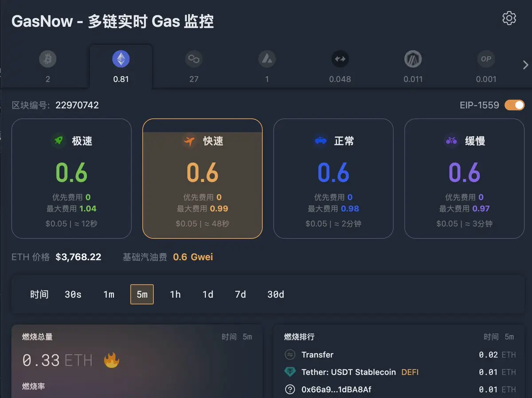Click block number 22970742
This screenshot has height=398, width=532.
point(77,105)
